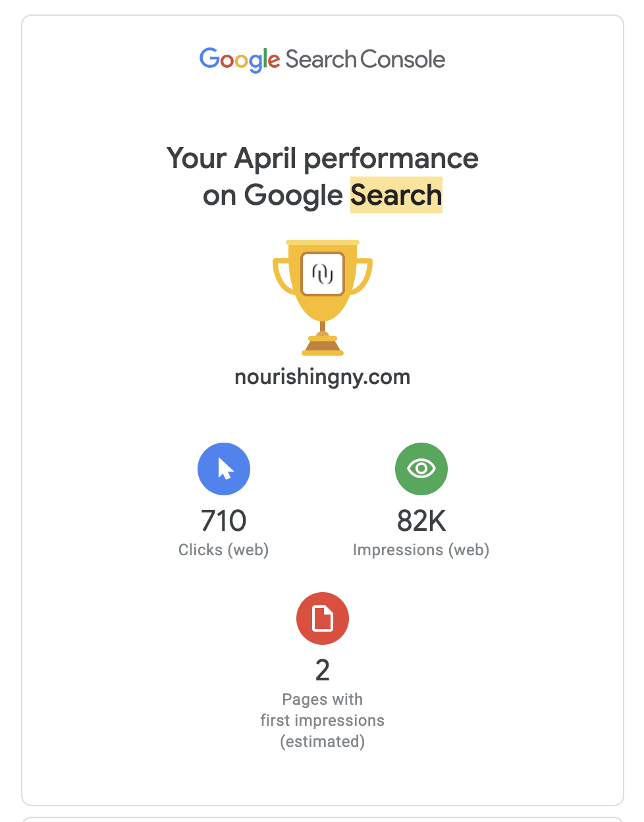Click the trophy base pedestal

pos(323,345)
